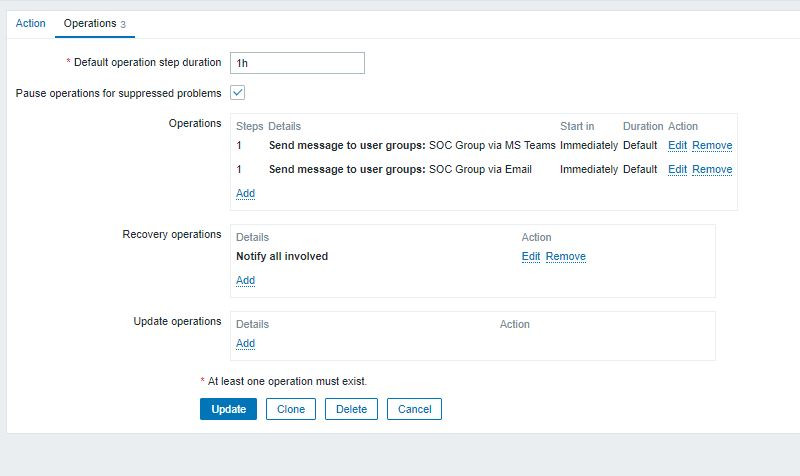Add a new recovery operation
Viewport: 800px width, 476px height.
coord(245,280)
